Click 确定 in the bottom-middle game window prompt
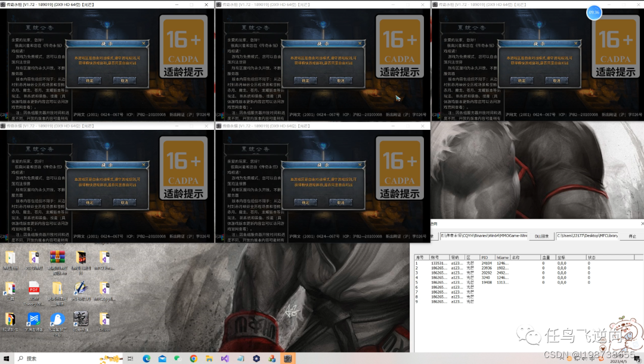 click(305, 203)
